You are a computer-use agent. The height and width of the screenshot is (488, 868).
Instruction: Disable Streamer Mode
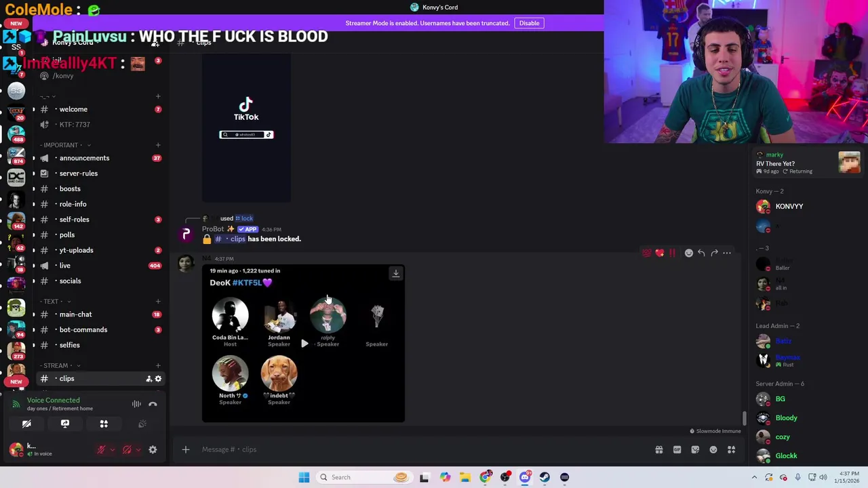pyautogui.click(x=529, y=23)
